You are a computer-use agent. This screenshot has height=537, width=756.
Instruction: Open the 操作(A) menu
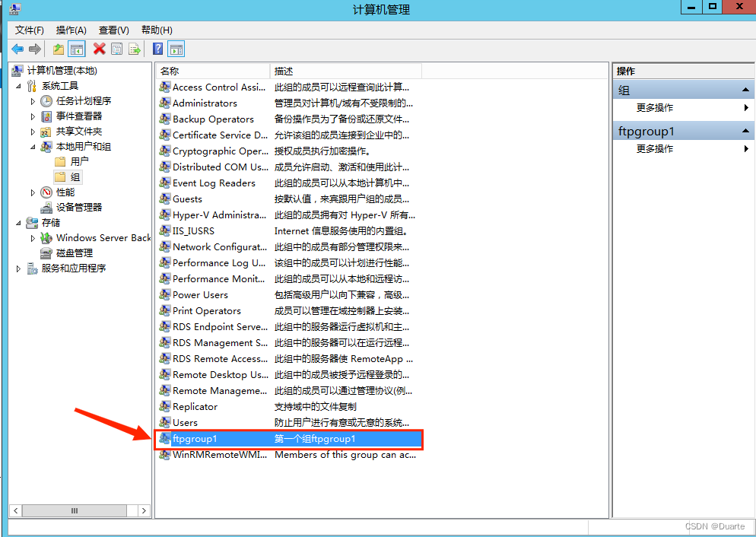71,30
